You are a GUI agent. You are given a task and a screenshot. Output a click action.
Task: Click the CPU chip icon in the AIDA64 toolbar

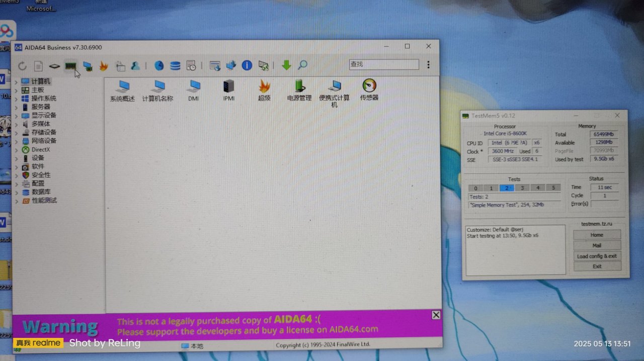coord(54,66)
